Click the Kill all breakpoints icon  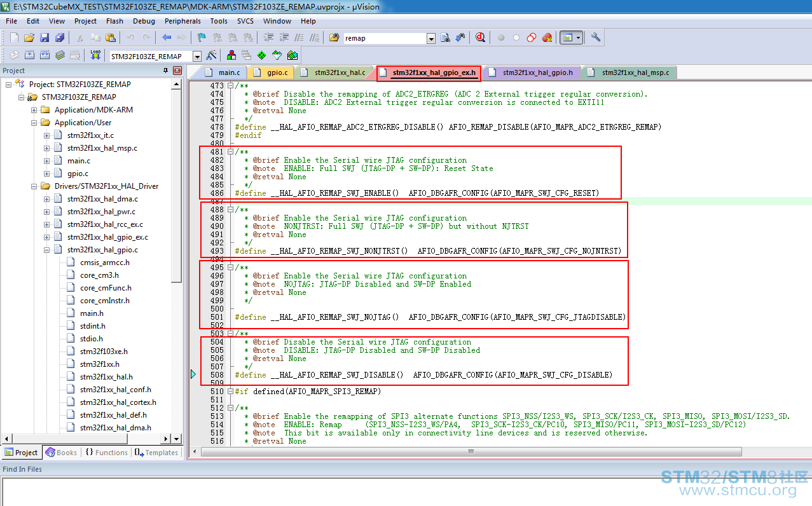[x=547, y=38]
